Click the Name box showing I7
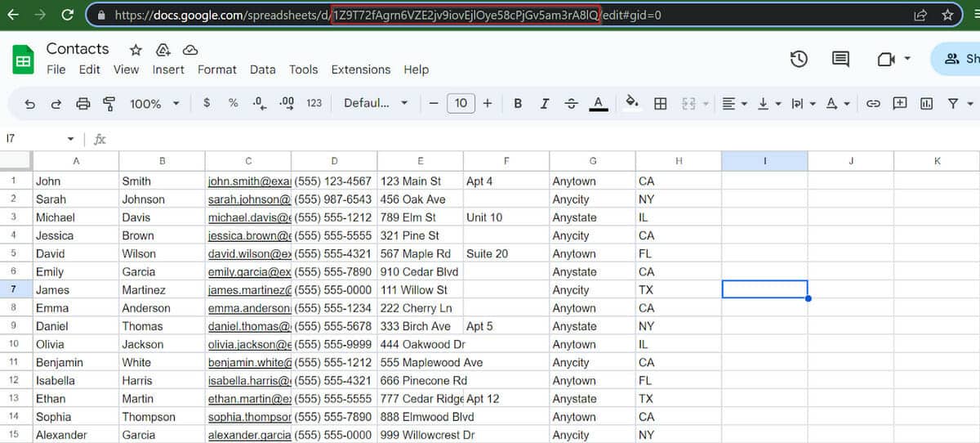This screenshot has height=443, width=980. tap(39, 139)
